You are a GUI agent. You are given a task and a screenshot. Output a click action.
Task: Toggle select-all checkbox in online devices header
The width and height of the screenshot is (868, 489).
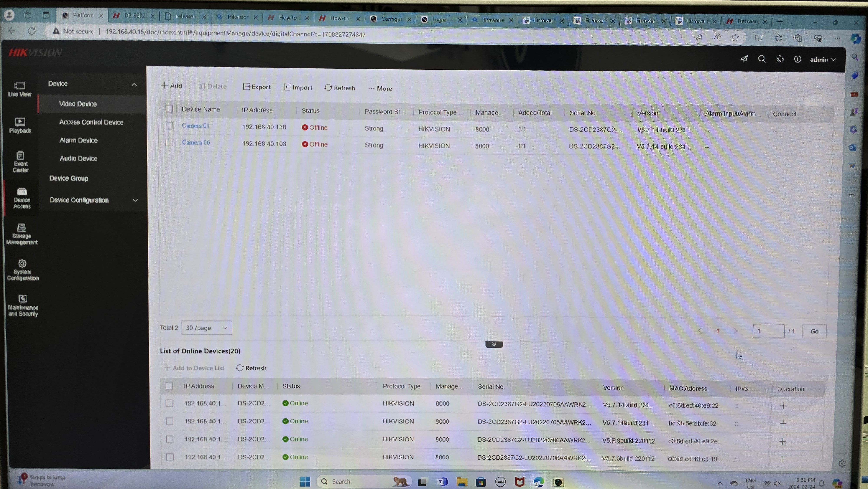[x=169, y=386]
